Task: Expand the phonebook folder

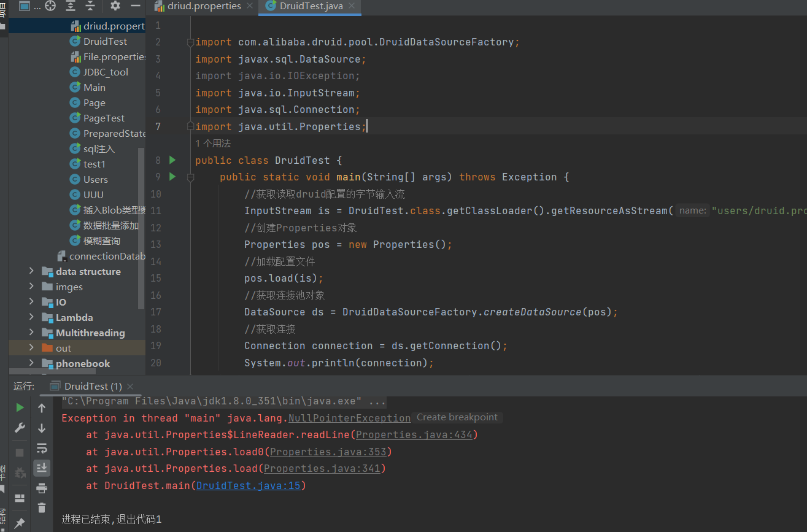Action: (x=31, y=363)
